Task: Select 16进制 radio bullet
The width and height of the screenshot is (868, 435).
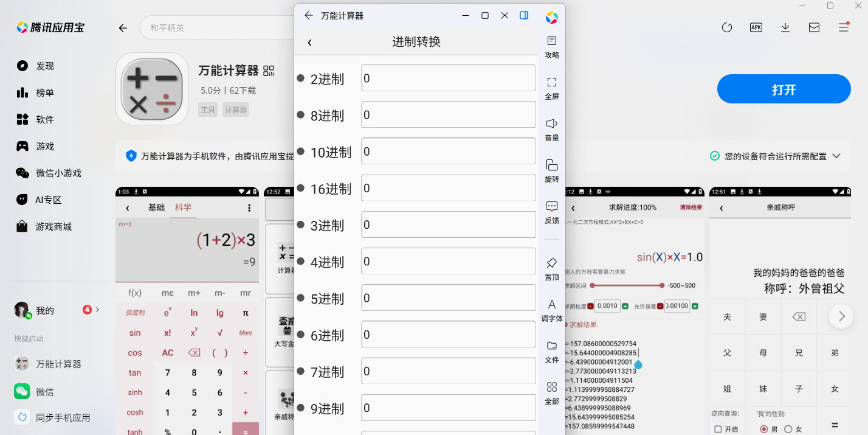Action: pyautogui.click(x=300, y=188)
